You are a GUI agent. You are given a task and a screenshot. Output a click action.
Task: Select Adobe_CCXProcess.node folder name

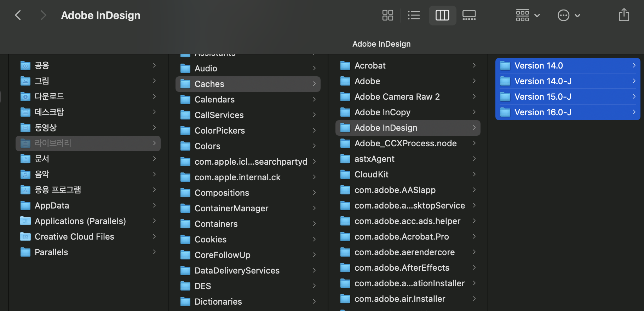(x=406, y=143)
